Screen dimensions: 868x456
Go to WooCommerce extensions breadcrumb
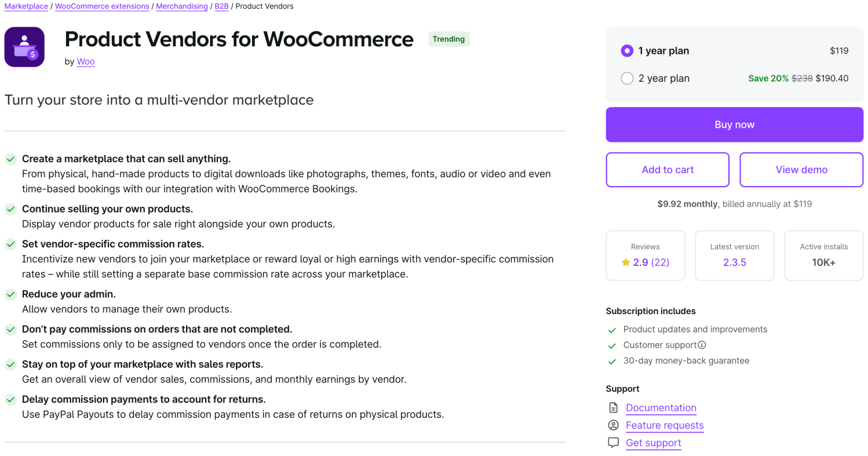coord(102,6)
